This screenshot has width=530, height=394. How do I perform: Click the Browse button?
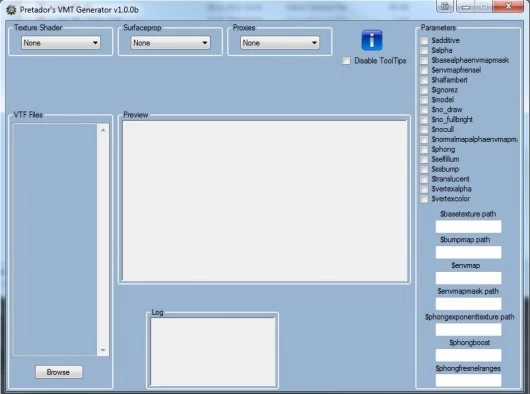click(59, 372)
